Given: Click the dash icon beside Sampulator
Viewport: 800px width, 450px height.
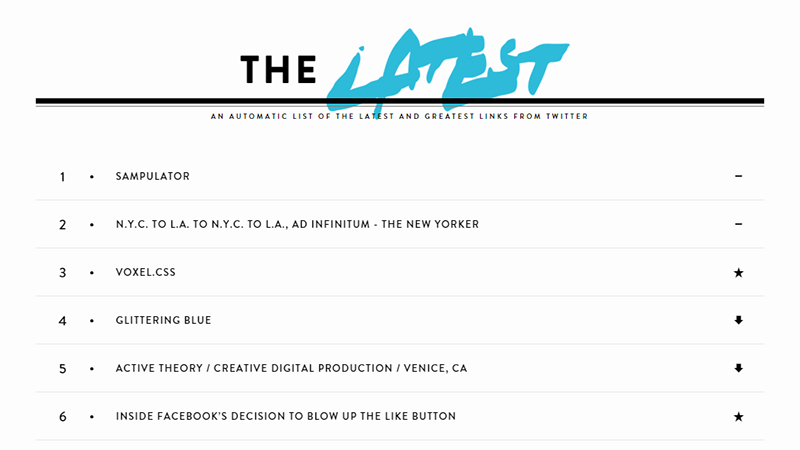Looking at the screenshot, I should point(738,177).
